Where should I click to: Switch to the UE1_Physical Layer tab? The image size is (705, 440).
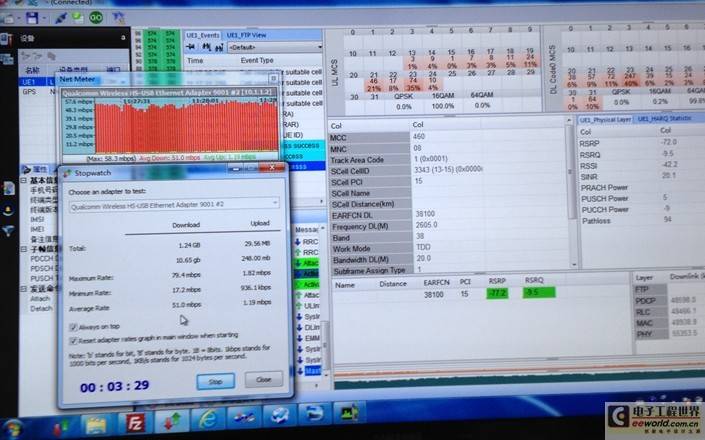[x=605, y=120]
